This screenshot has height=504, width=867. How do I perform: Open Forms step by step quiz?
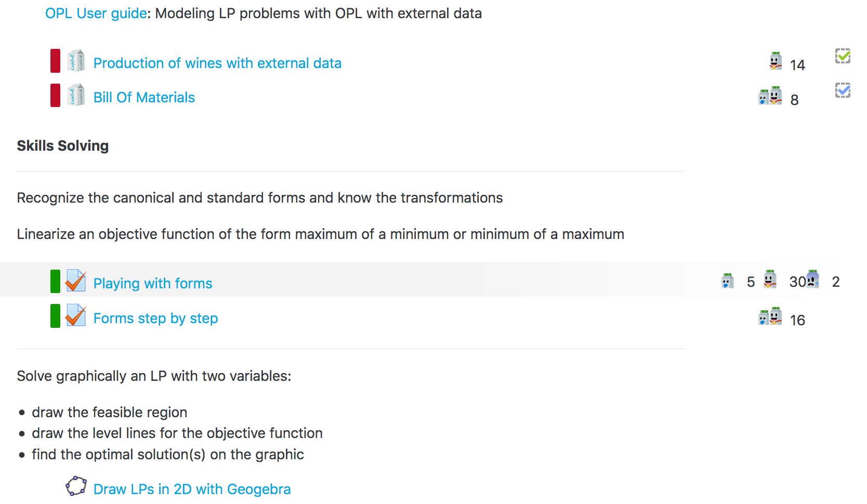click(155, 319)
